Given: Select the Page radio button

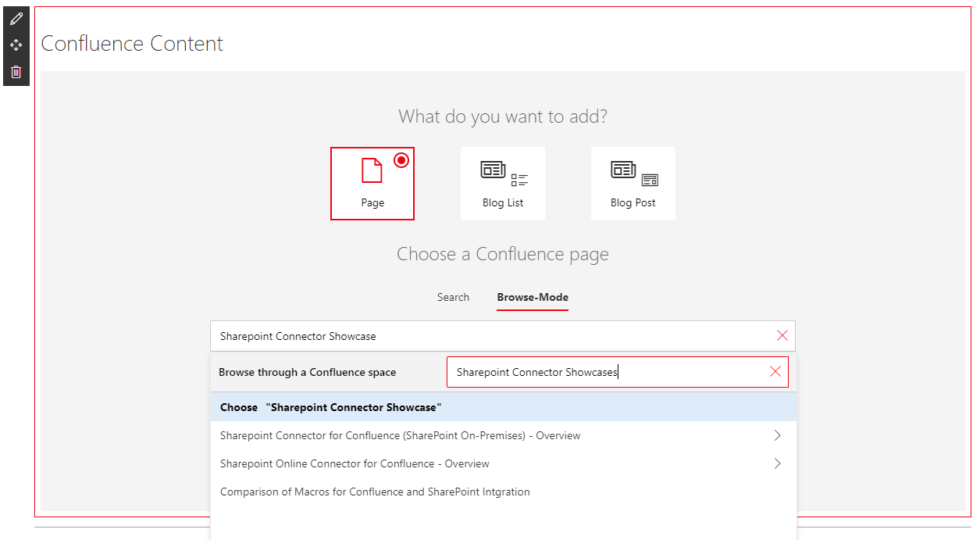Looking at the screenshot, I should pyautogui.click(x=401, y=159).
